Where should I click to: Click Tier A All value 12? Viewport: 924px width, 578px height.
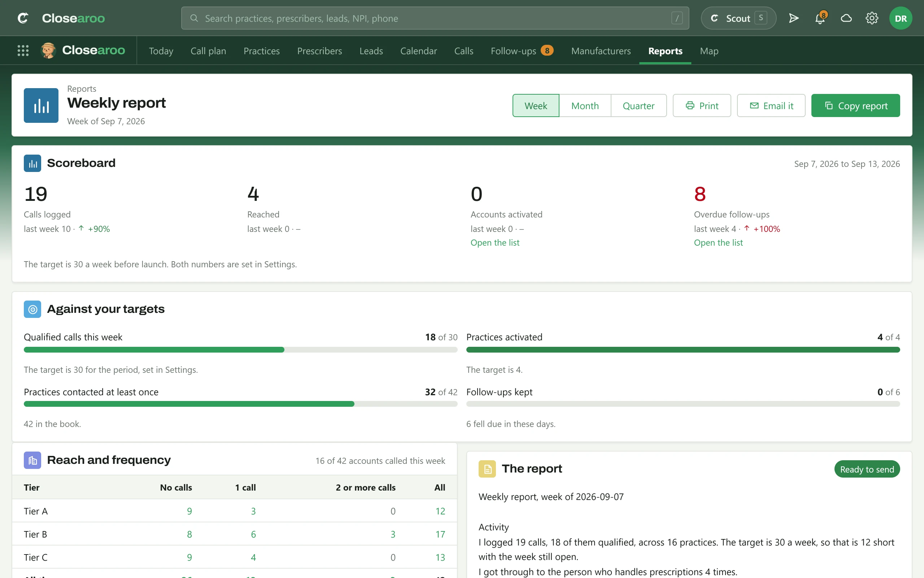point(440,511)
